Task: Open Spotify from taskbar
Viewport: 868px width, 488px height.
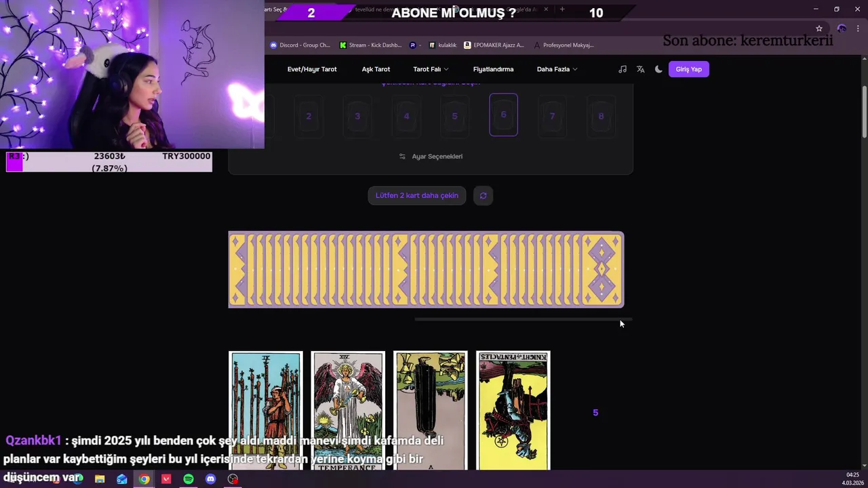Action: [189, 479]
